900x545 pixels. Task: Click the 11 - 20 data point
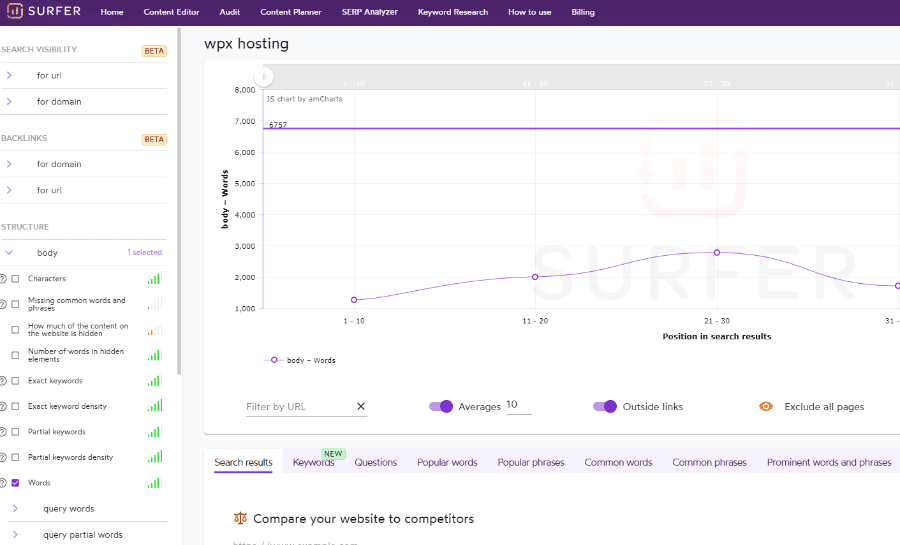point(535,277)
